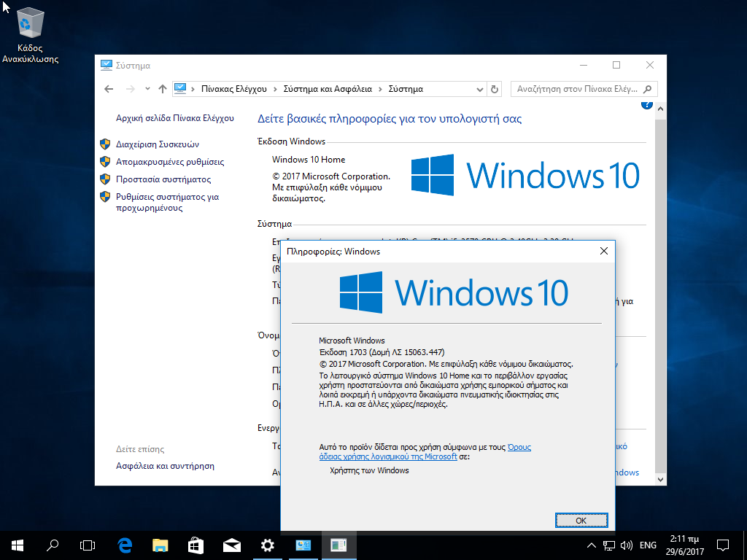
Task: Open the Windows Start menu
Action: point(18,545)
